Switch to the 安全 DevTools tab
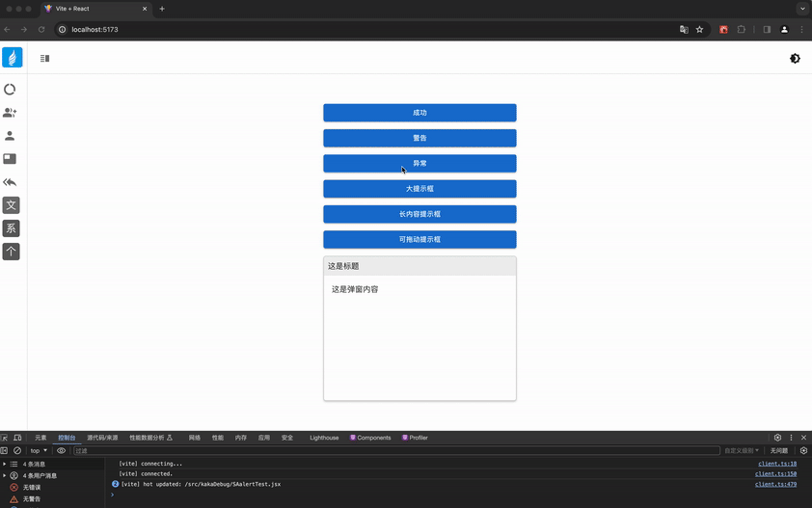 (287, 438)
